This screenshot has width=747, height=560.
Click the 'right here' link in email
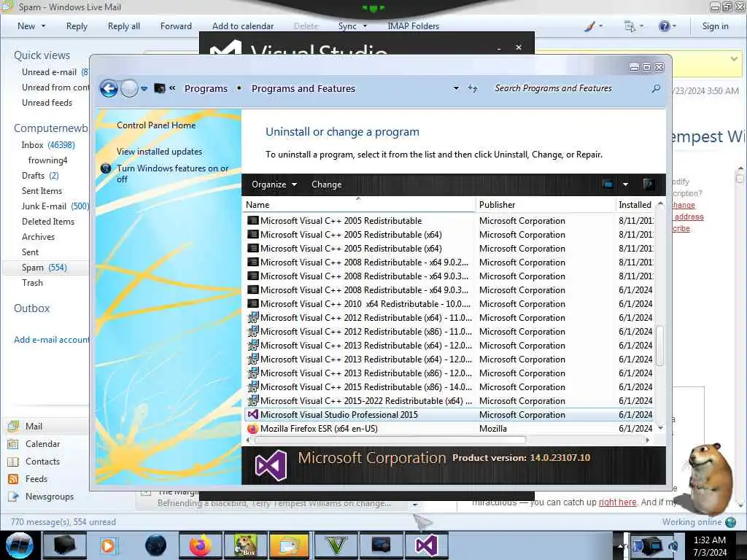click(x=617, y=502)
